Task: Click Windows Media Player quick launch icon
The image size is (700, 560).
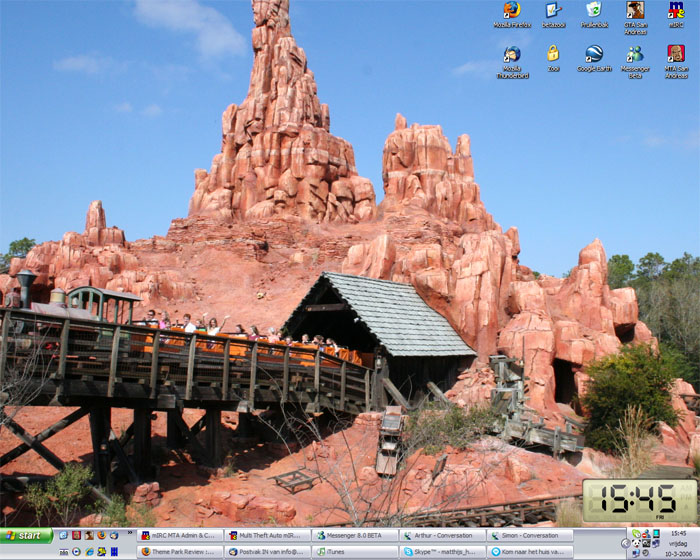Action: [76, 552]
